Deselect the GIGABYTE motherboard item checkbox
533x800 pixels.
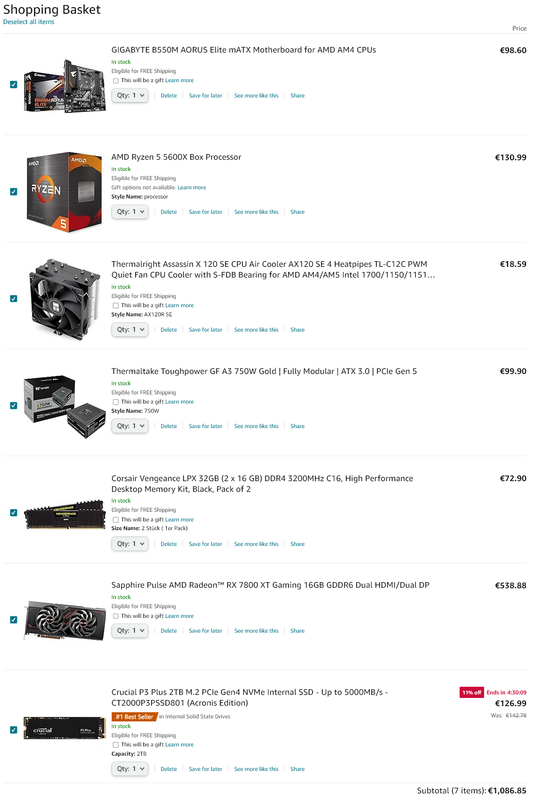coord(14,85)
